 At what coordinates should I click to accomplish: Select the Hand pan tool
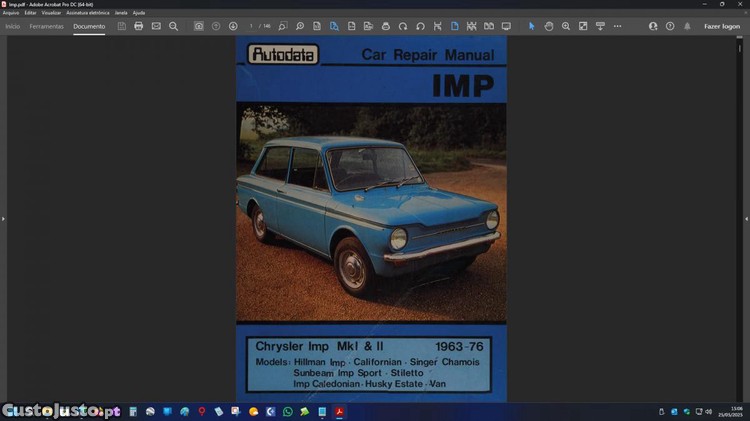pyautogui.click(x=549, y=26)
